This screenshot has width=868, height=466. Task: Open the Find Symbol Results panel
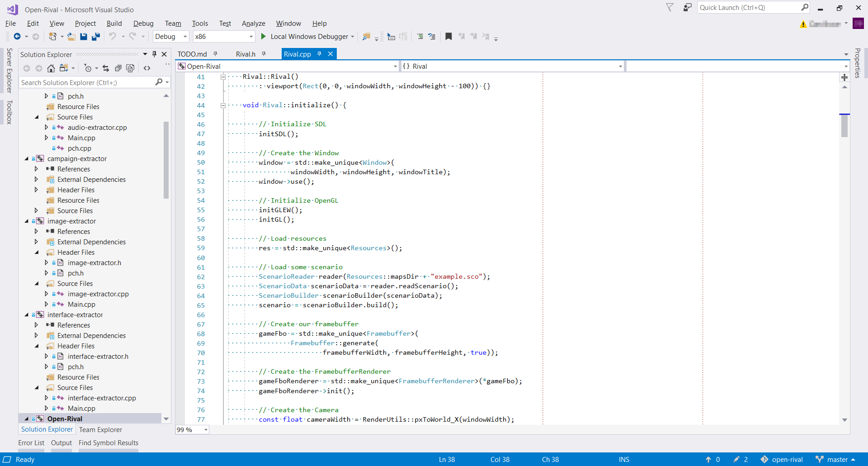(108, 443)
